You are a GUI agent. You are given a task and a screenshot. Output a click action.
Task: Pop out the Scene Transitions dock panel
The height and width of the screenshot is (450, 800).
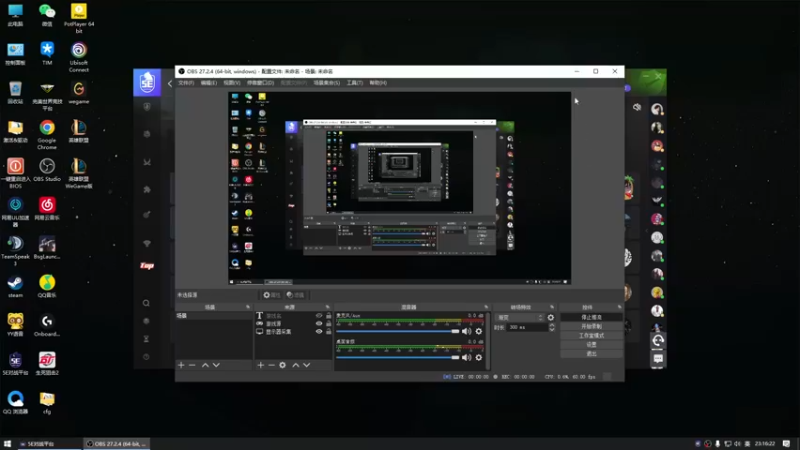[552, 307]
